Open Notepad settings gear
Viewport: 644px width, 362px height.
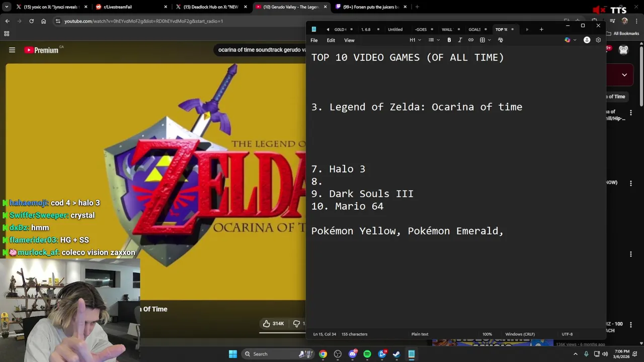(x=598, y=40)
